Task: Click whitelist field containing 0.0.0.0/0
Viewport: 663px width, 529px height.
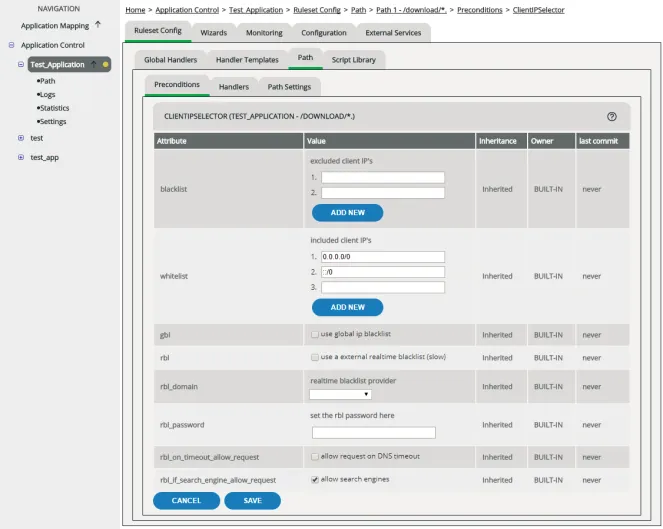Action: click(x=383, y=257)
